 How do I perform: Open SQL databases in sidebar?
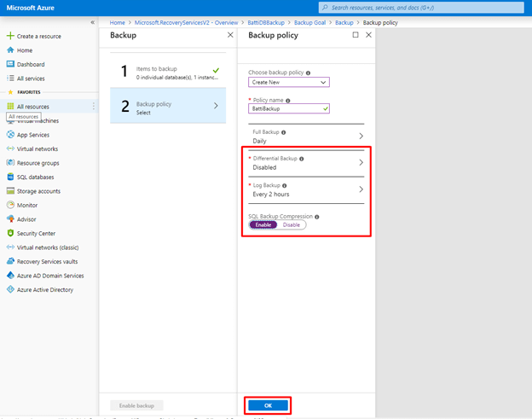(x=35, y=177)
